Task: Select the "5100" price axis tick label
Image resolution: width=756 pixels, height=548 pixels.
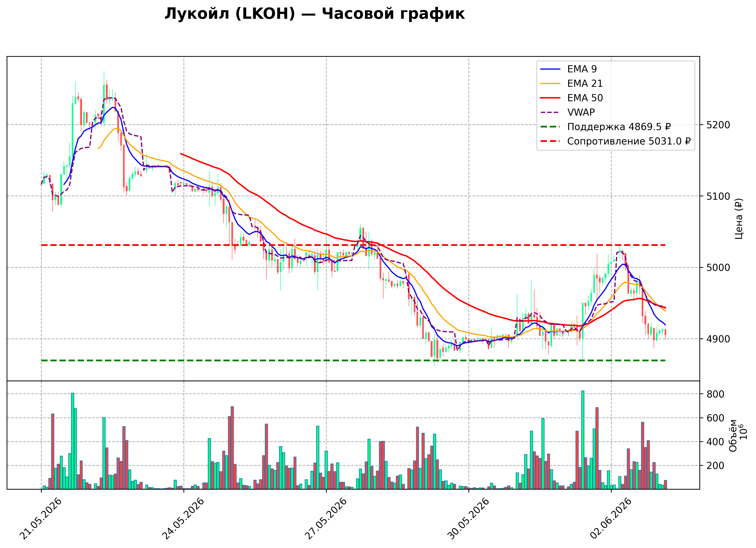Action: [x=718, y=196]
